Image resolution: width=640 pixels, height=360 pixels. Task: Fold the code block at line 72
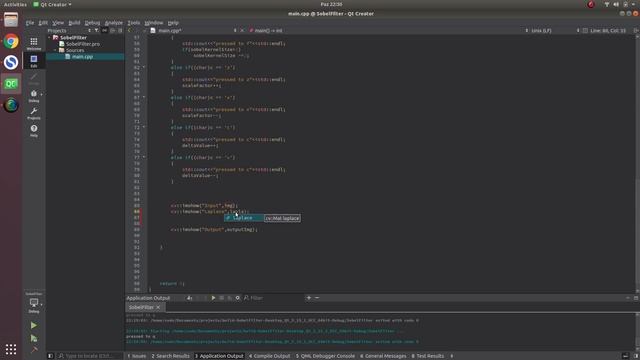(144, 127)
